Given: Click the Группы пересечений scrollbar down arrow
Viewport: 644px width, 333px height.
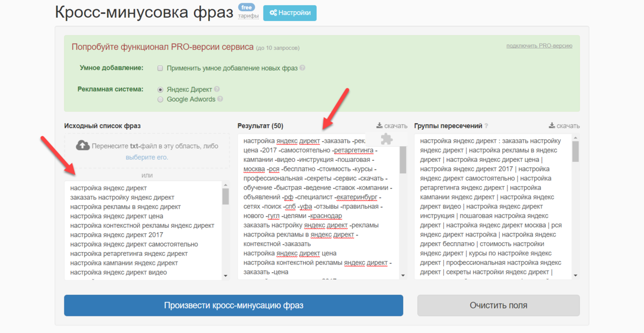Looking at the screenshot, I should 575,276.
